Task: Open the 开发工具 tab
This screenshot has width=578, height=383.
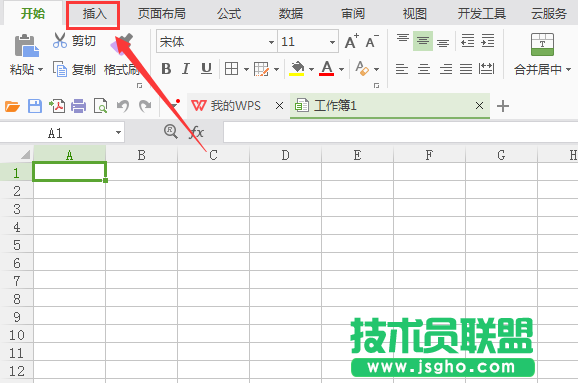Action: point(482,14)
